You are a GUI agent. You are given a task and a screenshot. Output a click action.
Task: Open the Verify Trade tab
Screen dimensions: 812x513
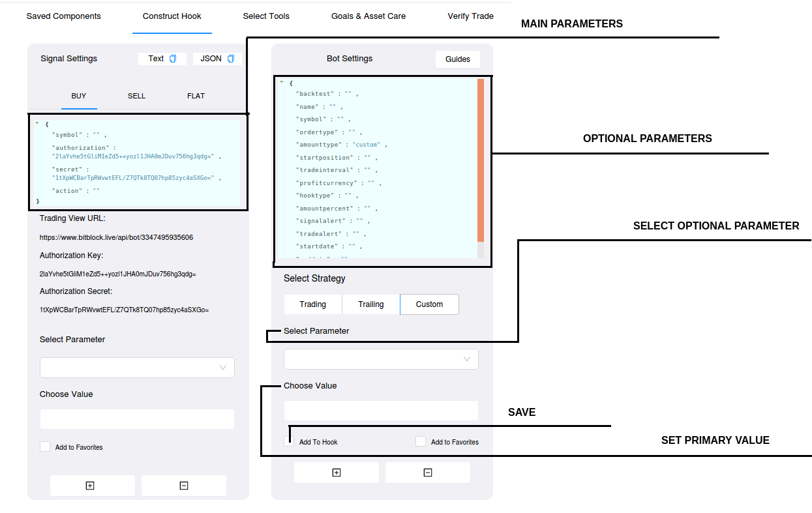point(470,16)
